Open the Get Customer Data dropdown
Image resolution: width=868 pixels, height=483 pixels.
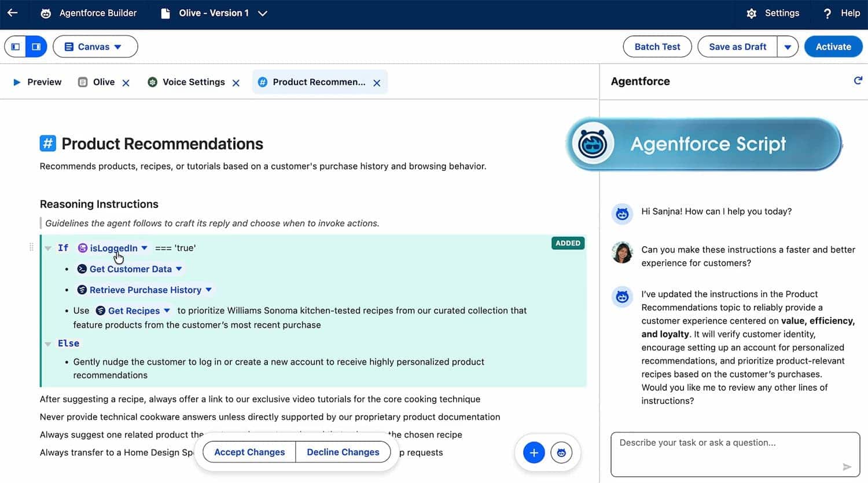(179, 269)
